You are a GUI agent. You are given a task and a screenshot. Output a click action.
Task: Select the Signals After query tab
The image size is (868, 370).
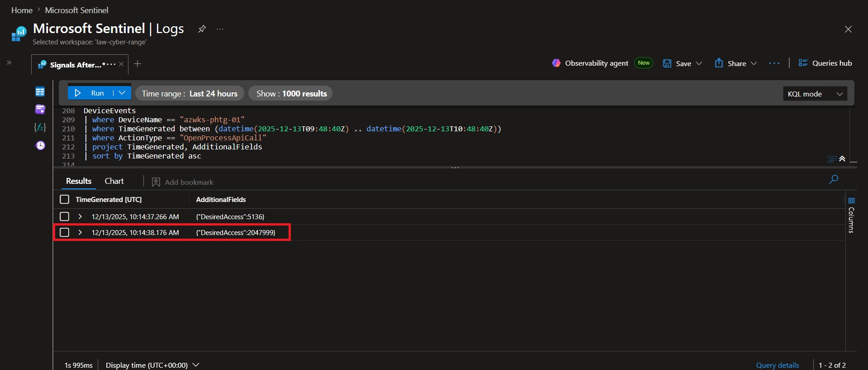pos(76,65)
